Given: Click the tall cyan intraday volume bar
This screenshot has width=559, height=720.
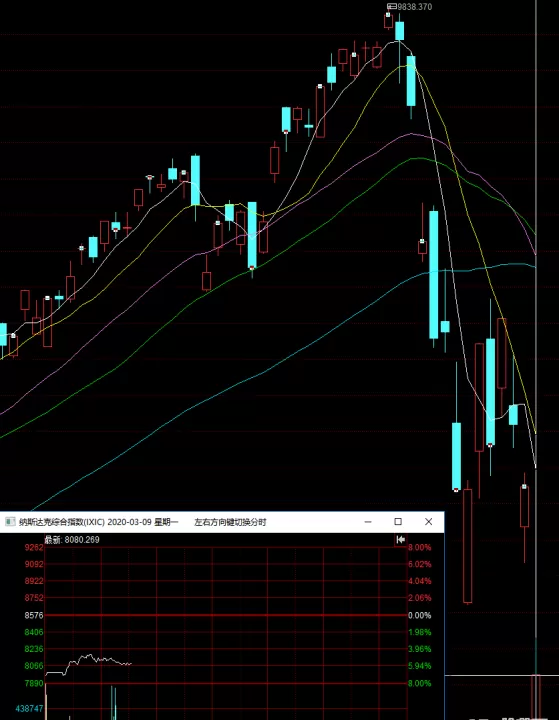Looking at the screenshot, I should pos(112,703).
